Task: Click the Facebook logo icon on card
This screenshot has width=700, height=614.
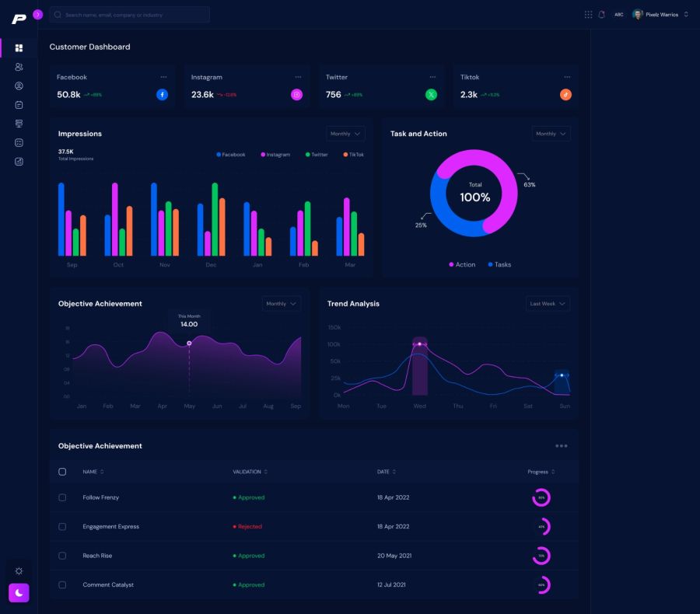Action: point(162,95)
